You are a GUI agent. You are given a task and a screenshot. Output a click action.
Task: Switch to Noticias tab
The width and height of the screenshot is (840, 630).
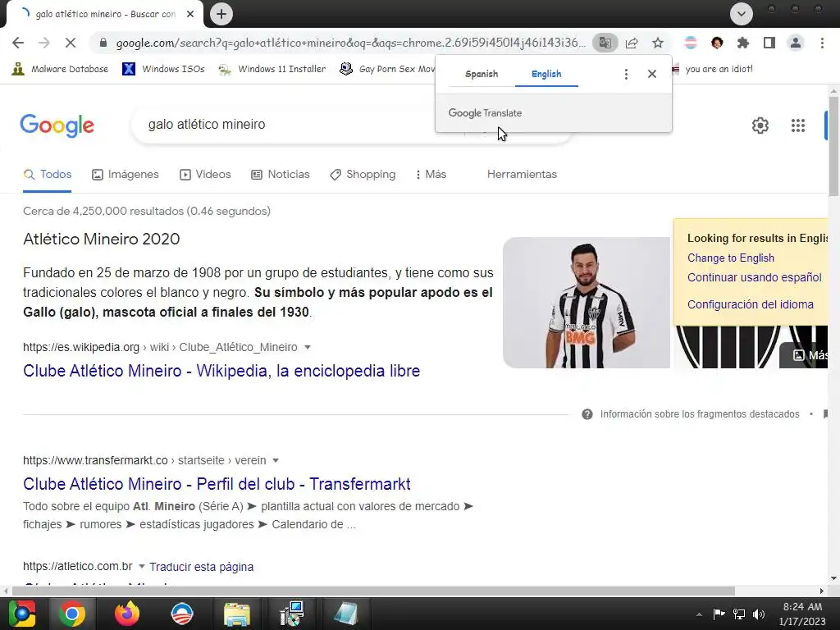click(x=281, y=175)
